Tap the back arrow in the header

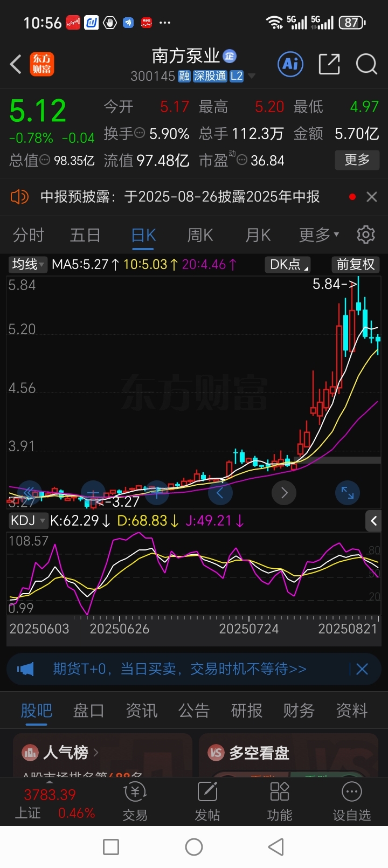(x=16, y=64)
